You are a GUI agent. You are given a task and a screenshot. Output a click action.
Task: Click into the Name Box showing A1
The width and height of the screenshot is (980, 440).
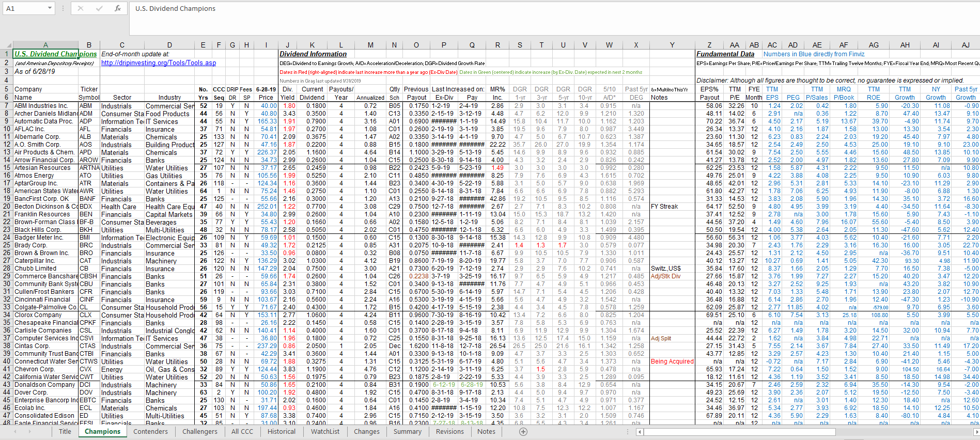24,8
